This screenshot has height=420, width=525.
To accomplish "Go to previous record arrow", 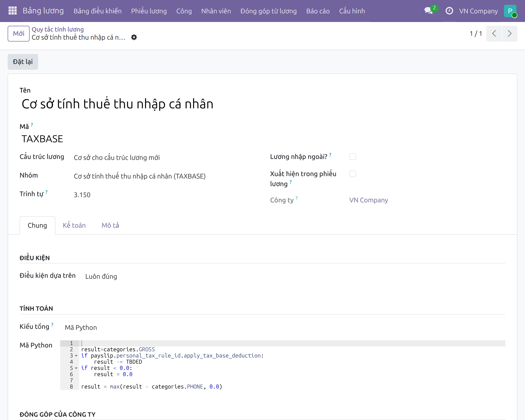I will click(x=494, y=33).
